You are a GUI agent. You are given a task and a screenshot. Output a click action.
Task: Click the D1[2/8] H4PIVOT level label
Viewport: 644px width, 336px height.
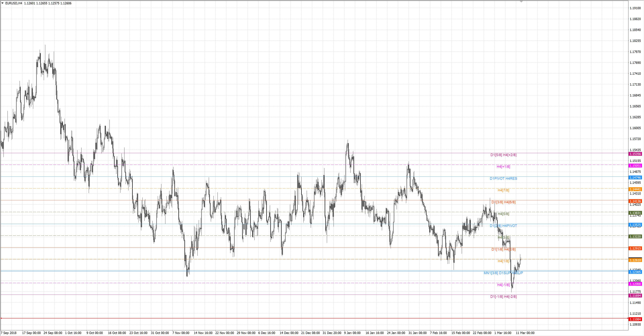(x=503, y=226)
